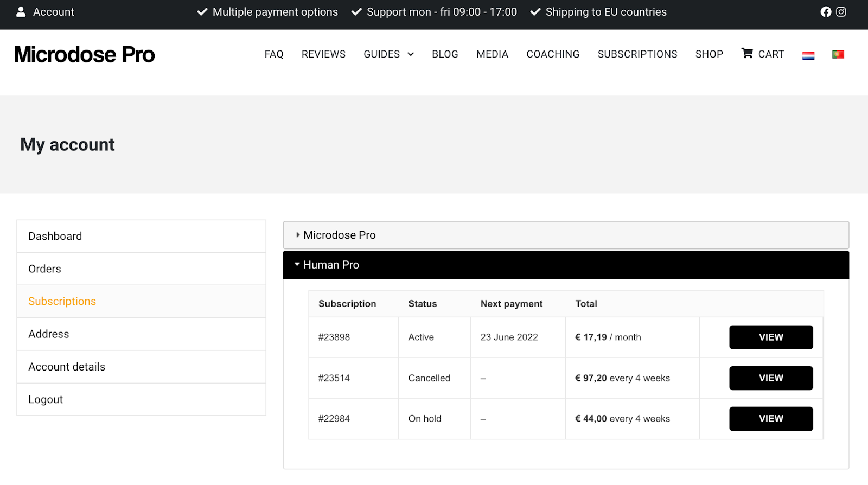Click the € 17,19 / month total
The image size is (868, 485).
608,337
